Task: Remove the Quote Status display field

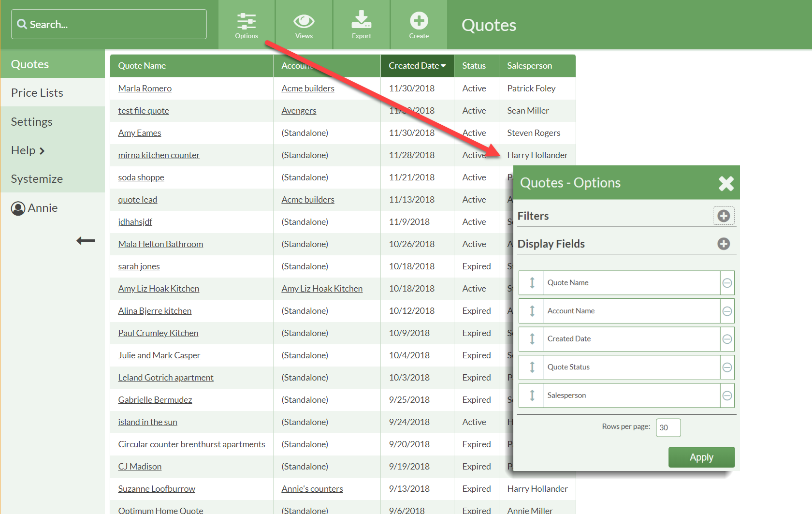Action: coord(727,367)
